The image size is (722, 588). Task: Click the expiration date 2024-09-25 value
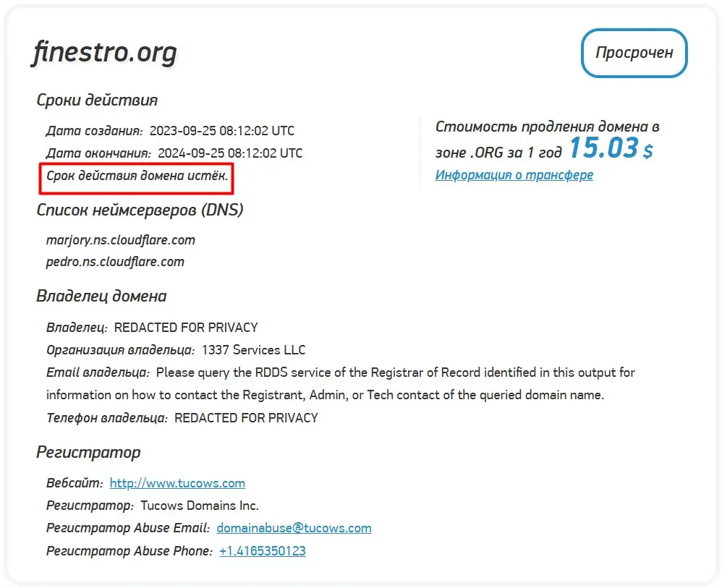click(229, 153)
